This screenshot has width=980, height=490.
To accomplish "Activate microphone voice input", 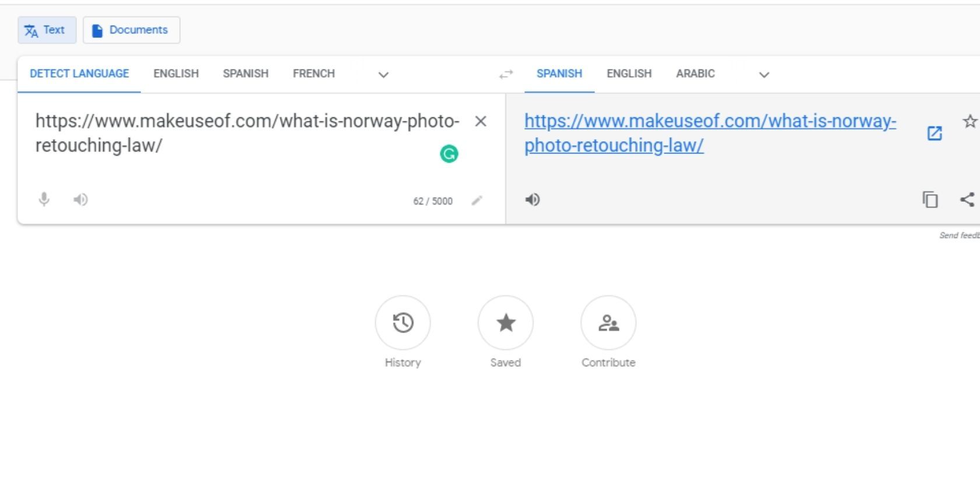I will [x=44, y=199].
